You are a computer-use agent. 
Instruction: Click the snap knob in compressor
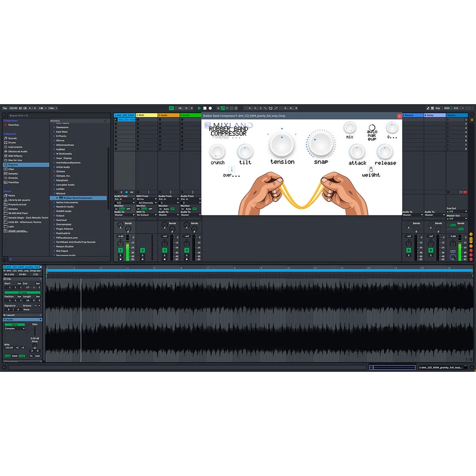point(321,144)
